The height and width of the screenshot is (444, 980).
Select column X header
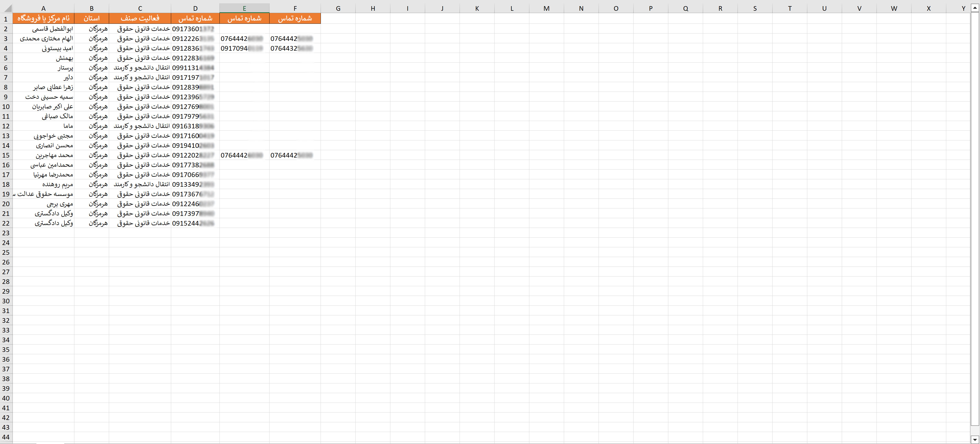coord(929,8)
